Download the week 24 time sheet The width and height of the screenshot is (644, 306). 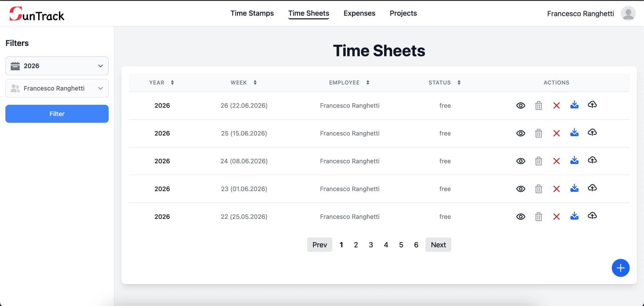click(x=574, y=160)
